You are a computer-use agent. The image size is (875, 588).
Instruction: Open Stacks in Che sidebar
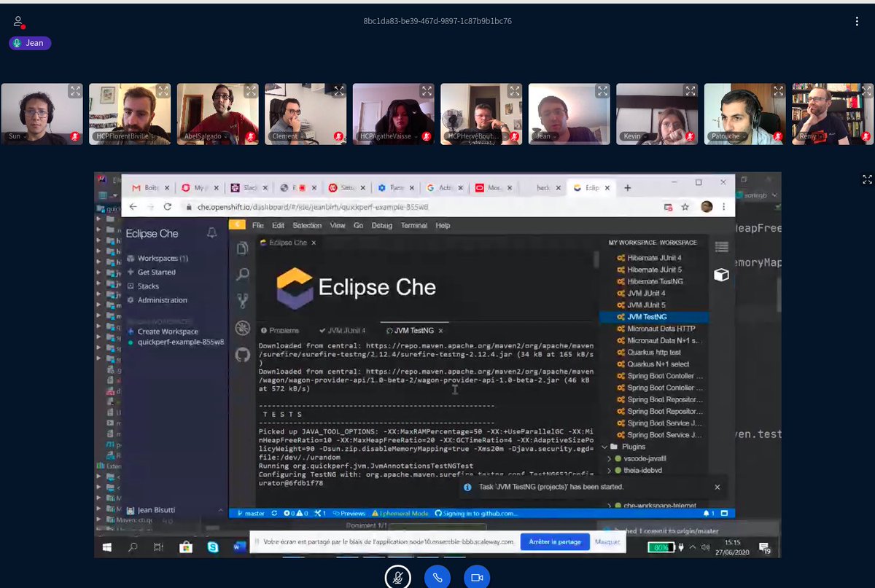143,286
